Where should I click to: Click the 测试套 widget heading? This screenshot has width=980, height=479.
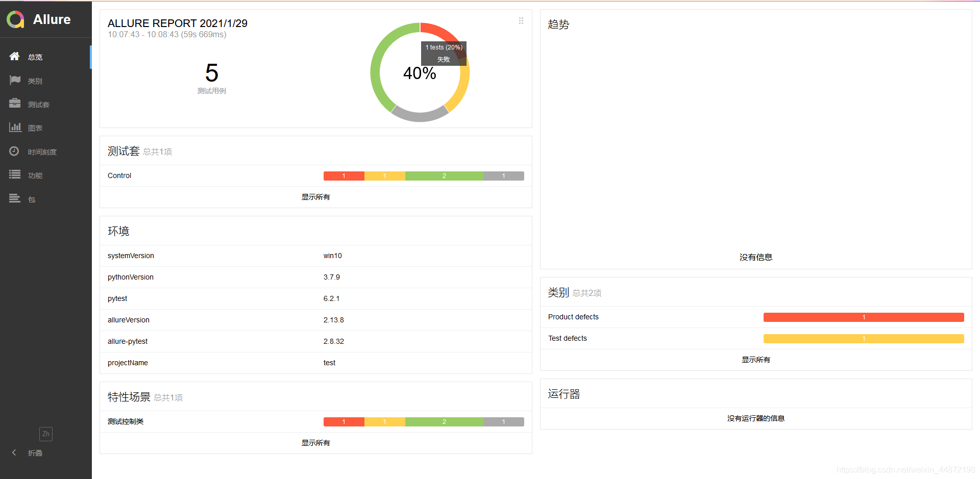pos(124,151)
